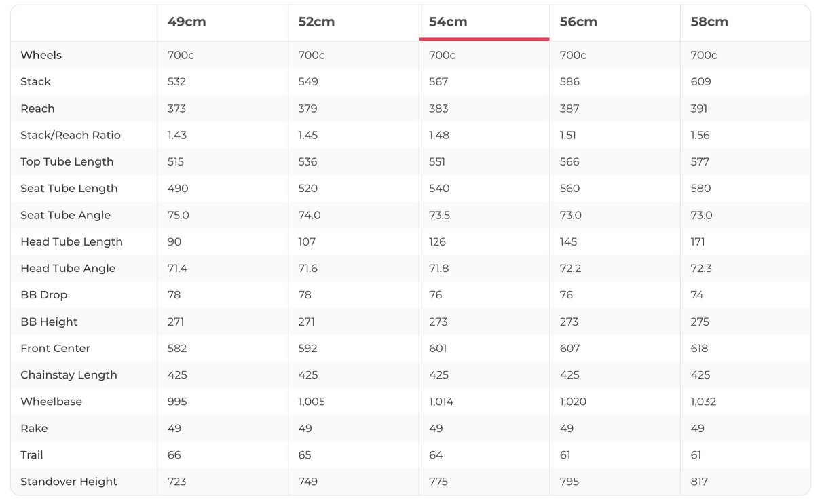
Task: Select the 817 standover height value
Action: (x=699, y=482)
